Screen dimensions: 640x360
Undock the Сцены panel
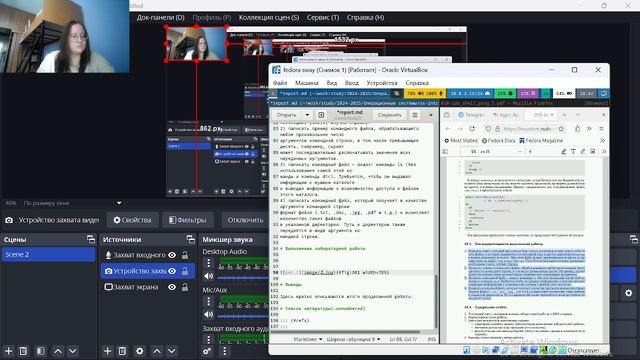[91, 239]
